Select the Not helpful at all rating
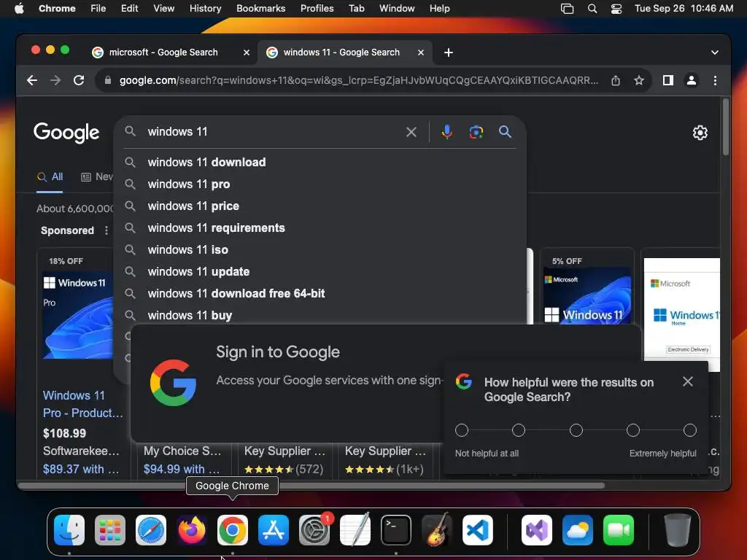Screen dimensions: 747x560 pos(462,430)
